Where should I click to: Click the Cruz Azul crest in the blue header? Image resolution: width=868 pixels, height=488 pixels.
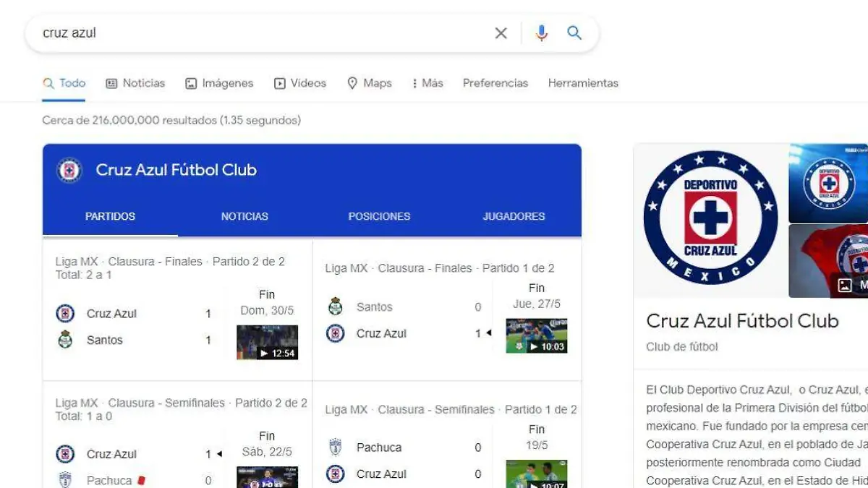pyautogui.click(x=69, y=170)
